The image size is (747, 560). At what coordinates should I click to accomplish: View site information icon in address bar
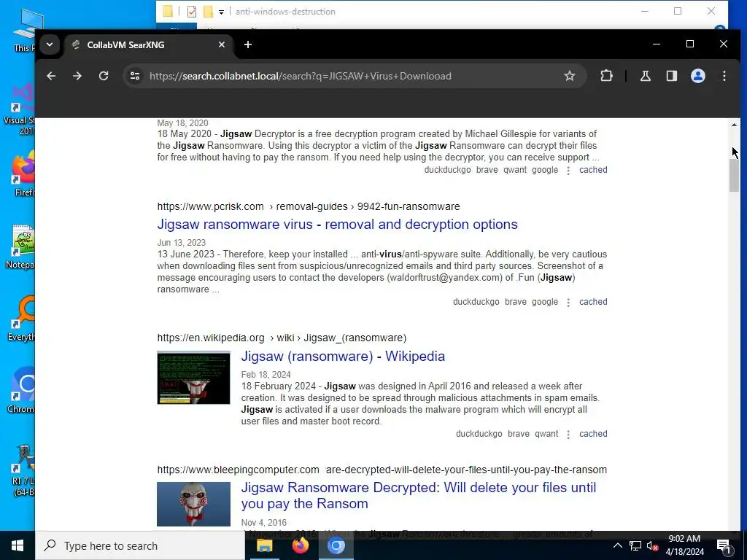click(x=135, y=76)
